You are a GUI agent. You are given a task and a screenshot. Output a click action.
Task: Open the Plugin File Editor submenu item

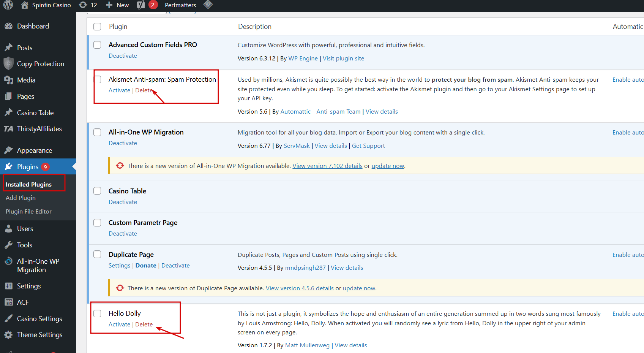pos(28,212)
